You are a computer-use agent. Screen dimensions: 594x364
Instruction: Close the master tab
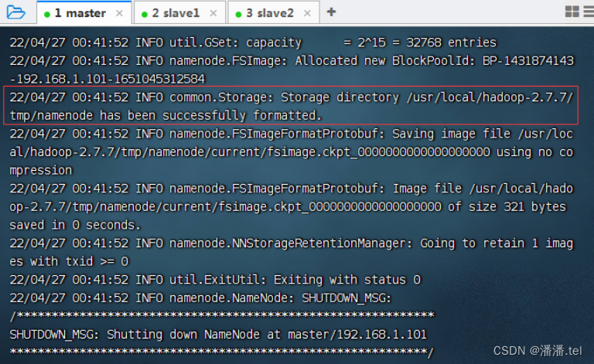click(119, 14)
